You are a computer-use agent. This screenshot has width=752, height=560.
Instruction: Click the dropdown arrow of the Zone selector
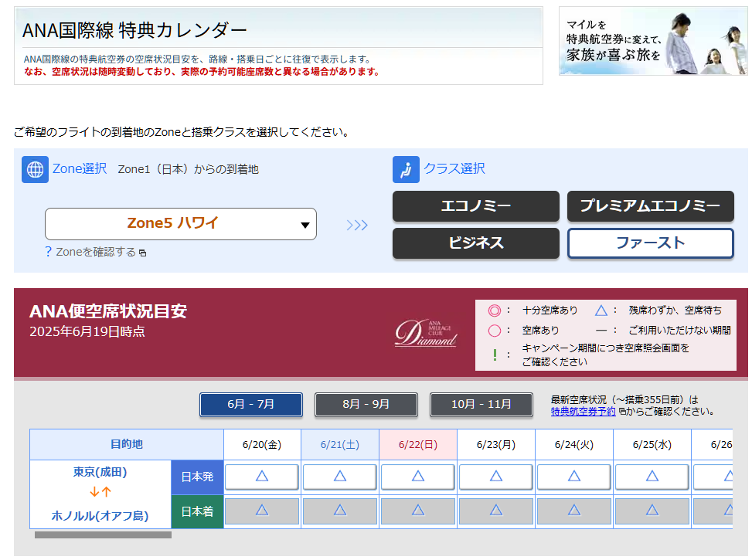pos(305,225)
